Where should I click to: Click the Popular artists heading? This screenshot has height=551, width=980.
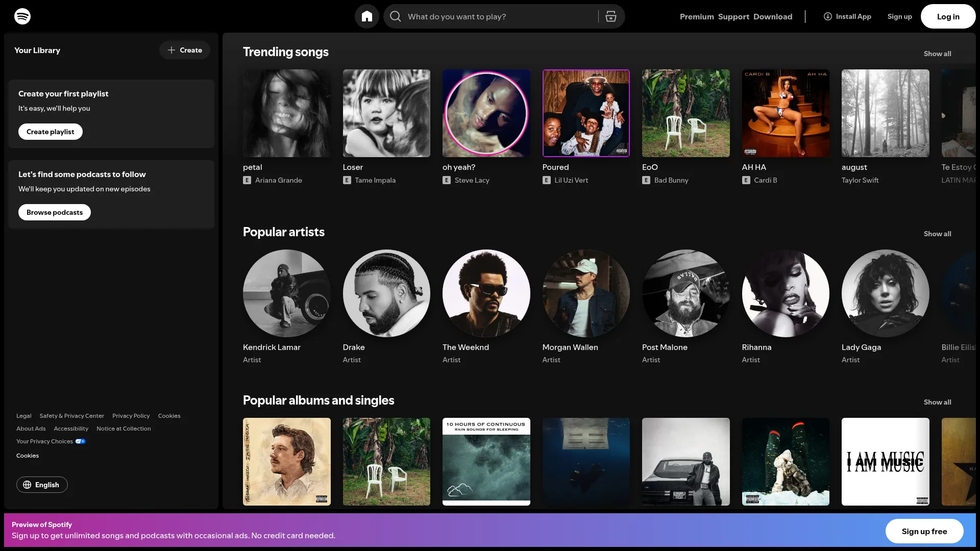pyautogui.click(x=284, y=232)
